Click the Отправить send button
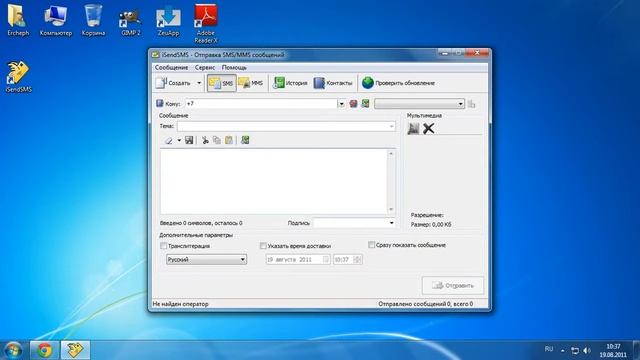This screenshot has width=640, height=360. pyautogui.click(x=453, y=286)
